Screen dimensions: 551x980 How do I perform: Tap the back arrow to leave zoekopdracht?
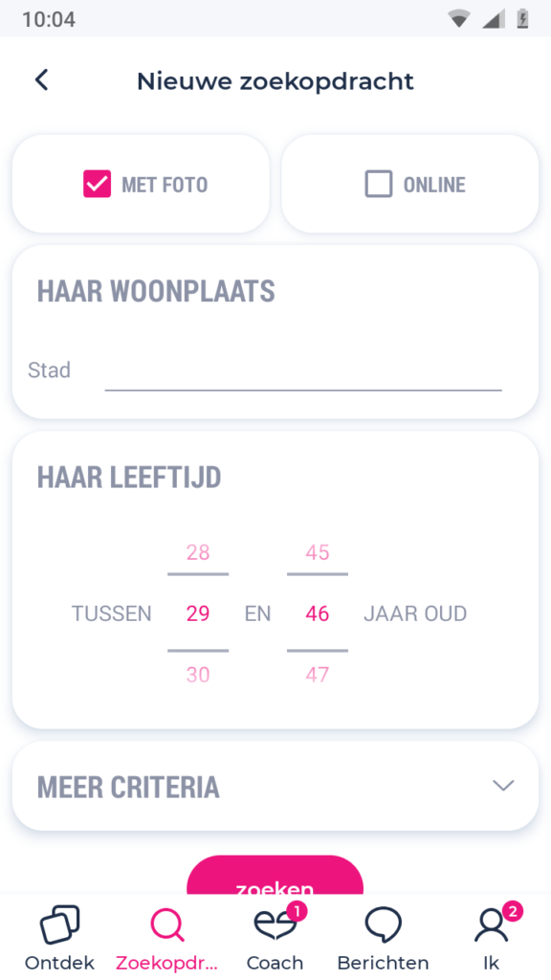pyautogui.click(x=40, y=80)
